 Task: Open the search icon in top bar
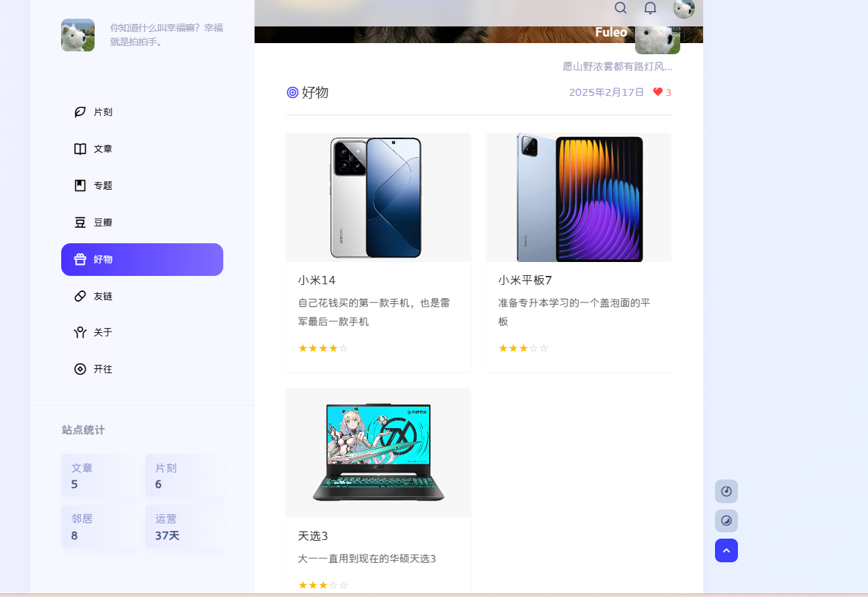(x=620, y=8)
